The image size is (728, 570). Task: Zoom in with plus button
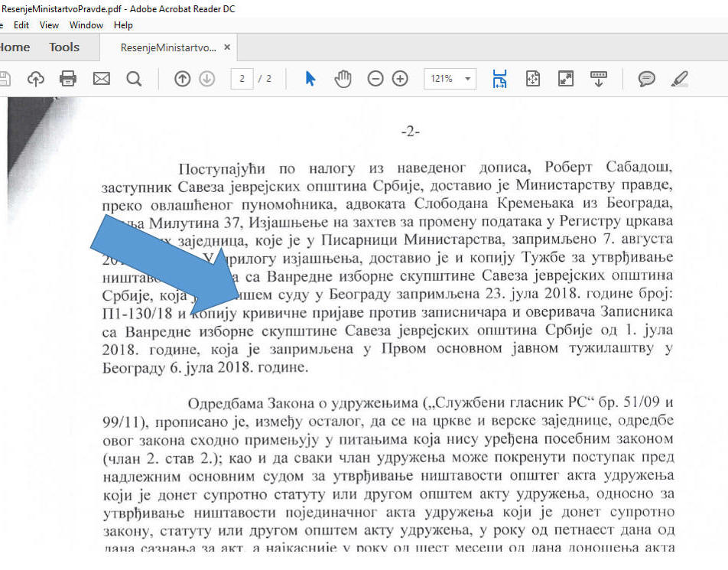pos(400,79)
